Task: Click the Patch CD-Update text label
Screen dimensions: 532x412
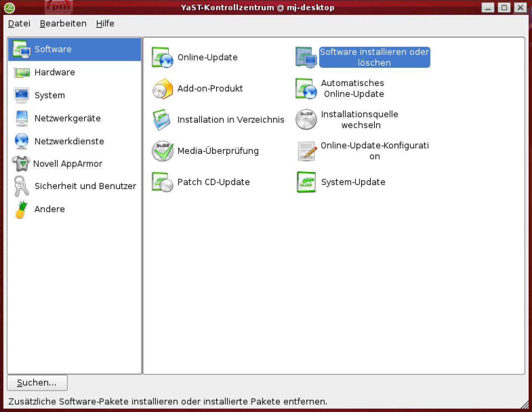Action: point(213,182)
